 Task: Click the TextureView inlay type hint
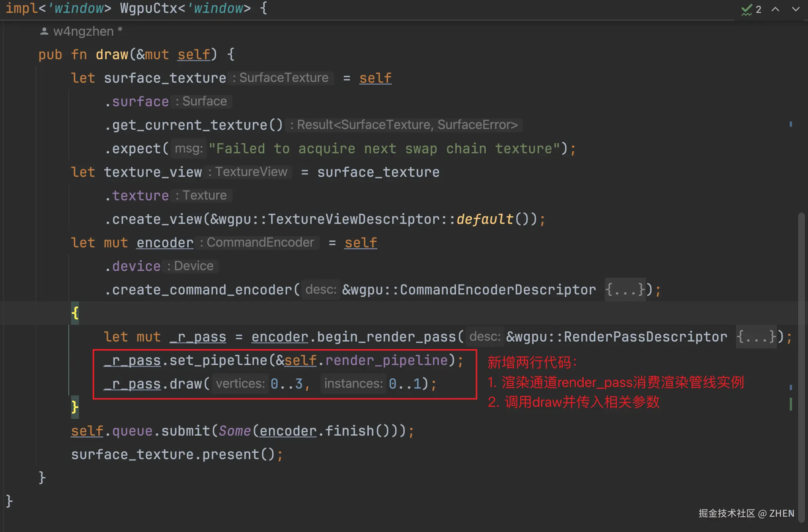pyautogui.click(x=251, y=172)
